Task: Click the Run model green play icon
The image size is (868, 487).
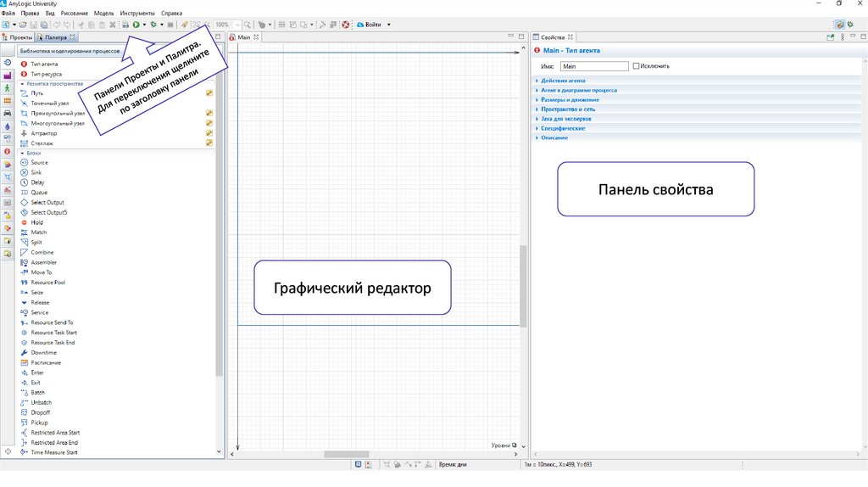Action: 136,25
